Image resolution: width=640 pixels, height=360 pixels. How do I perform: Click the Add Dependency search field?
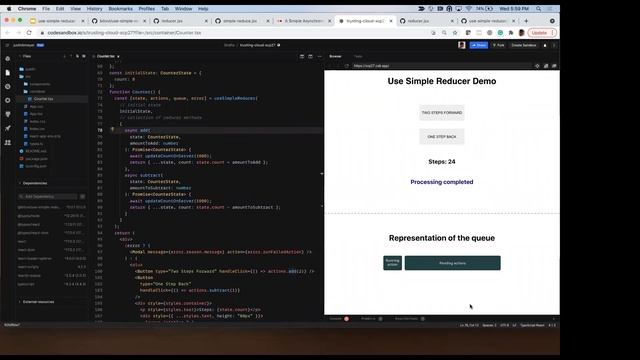click(48, 197)
